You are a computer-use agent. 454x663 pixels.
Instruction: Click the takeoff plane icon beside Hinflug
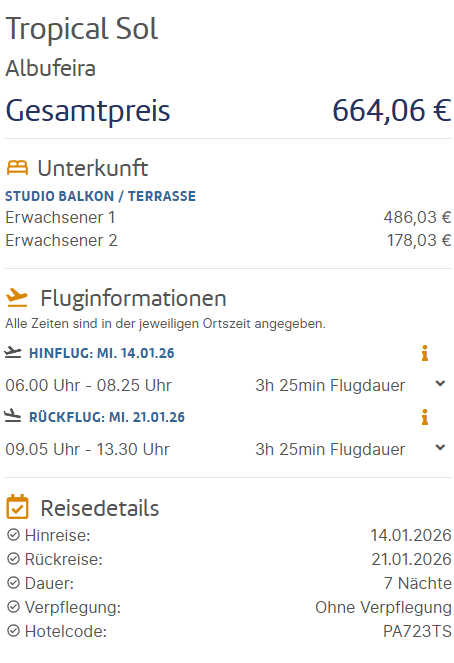coord(13,352)
